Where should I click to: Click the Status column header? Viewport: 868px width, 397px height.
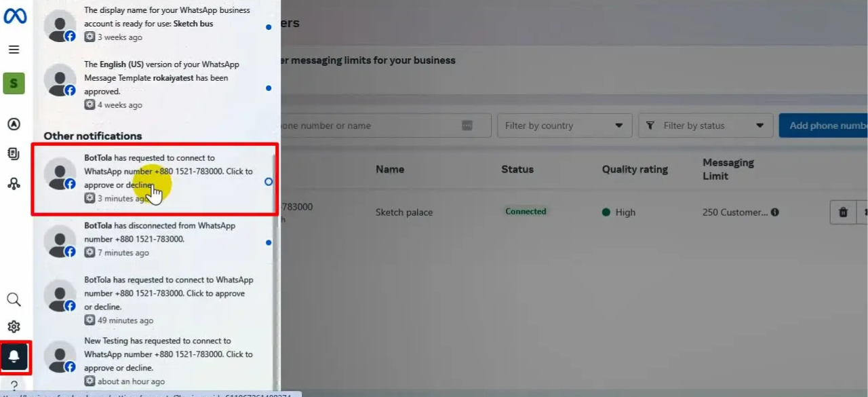tap(517, 169)
